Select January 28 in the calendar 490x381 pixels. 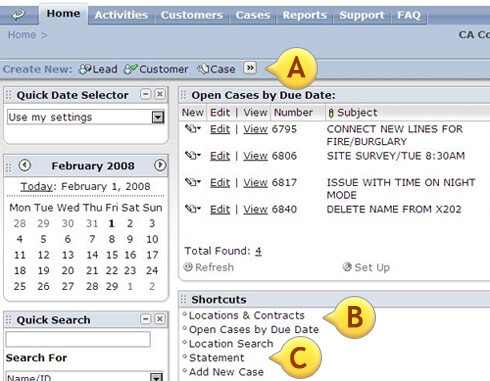click(x=20, y=223)
